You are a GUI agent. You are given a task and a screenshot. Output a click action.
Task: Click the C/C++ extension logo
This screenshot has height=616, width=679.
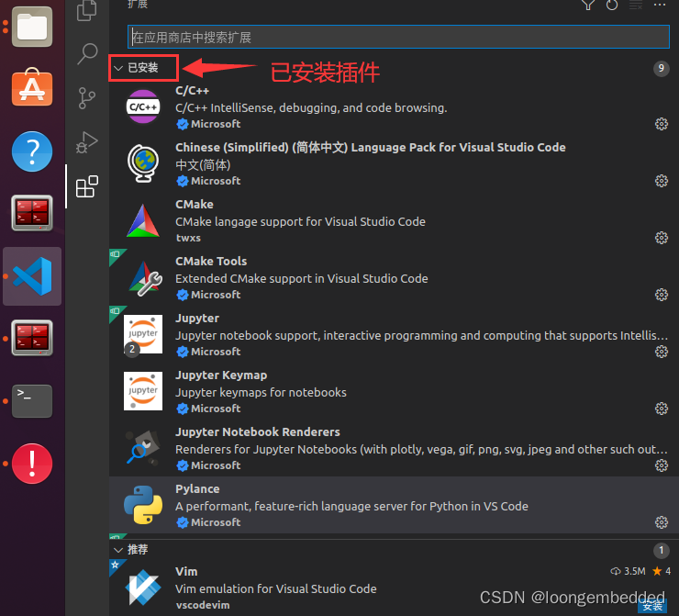pos(143,106)
